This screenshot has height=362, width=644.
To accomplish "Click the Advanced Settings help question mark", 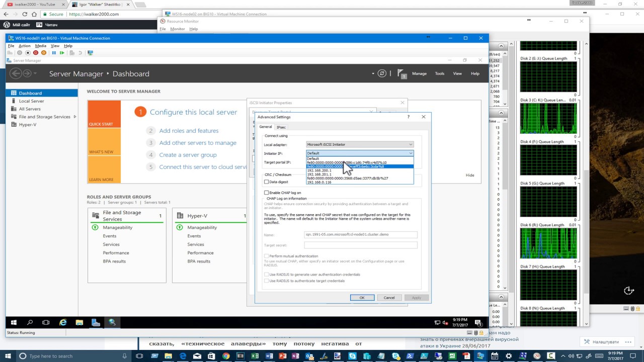I will pos(408,117).
